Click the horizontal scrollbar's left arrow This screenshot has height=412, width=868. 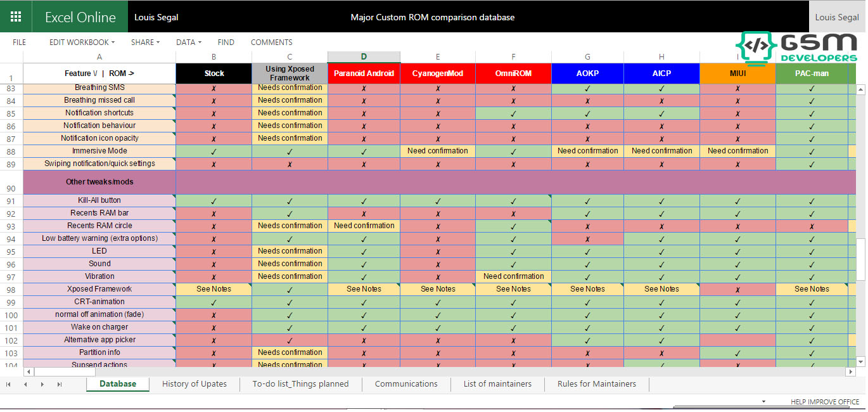tap(29, 371)
